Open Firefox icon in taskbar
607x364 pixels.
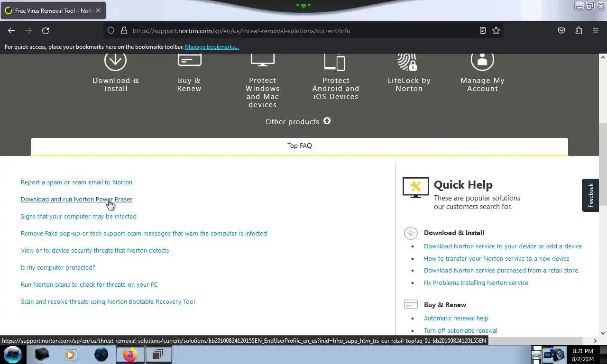130,355
